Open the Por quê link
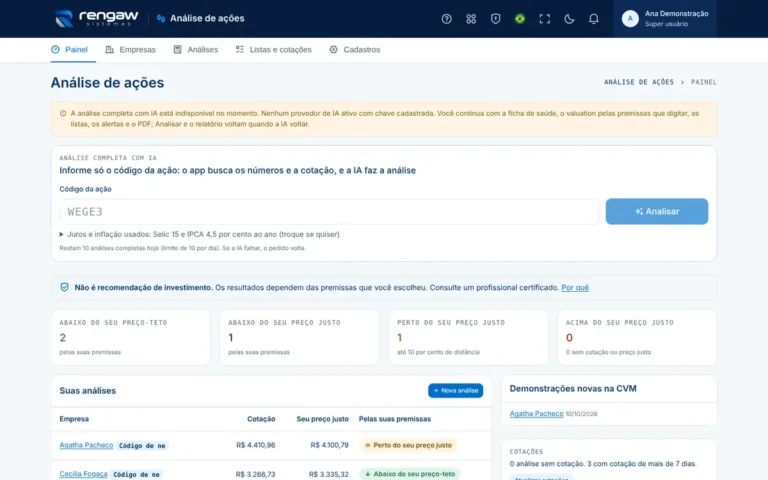Screen dimensions: 768x480 coord(575,288)
